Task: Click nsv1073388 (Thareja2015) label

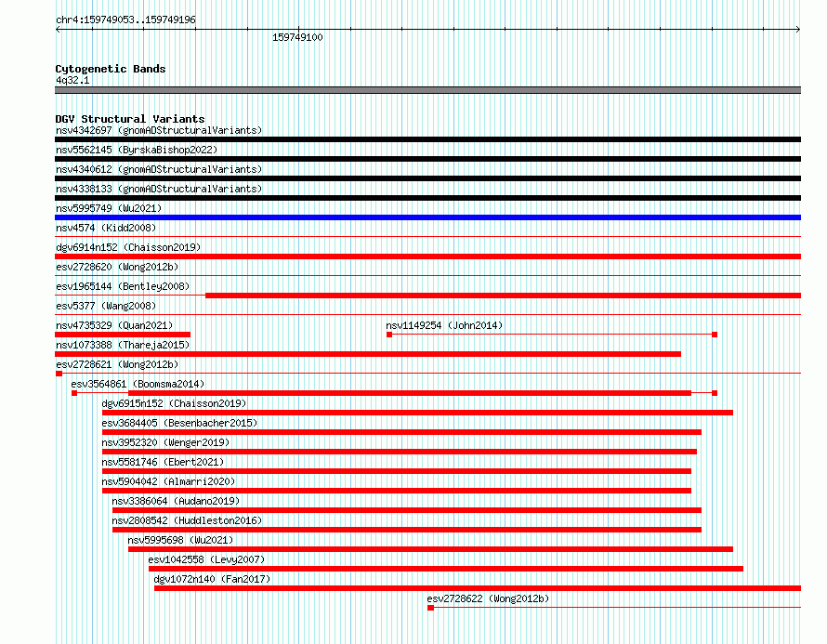Action: (123, 345)
